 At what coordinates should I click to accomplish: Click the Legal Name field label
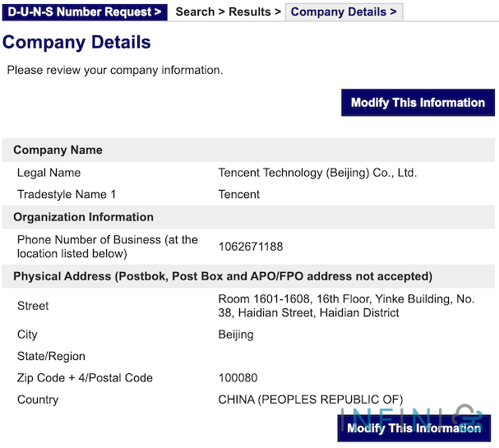click(x=49, y=173)
